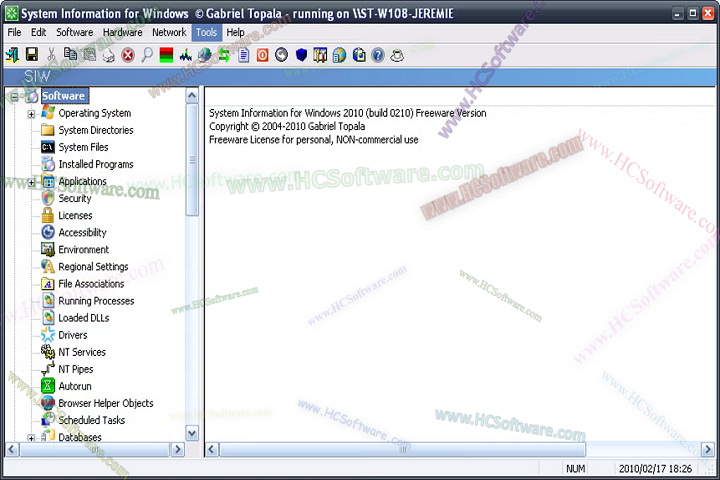Click the tree panel vertical scrollbar thumb
This screenshot has width=720, height=480.
click(192, 160)
